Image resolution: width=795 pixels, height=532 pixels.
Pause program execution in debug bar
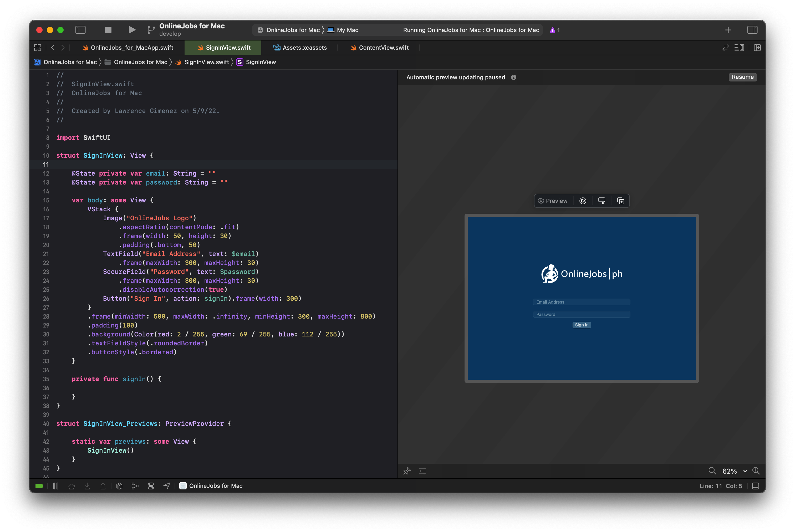click(x=56, y=486)
